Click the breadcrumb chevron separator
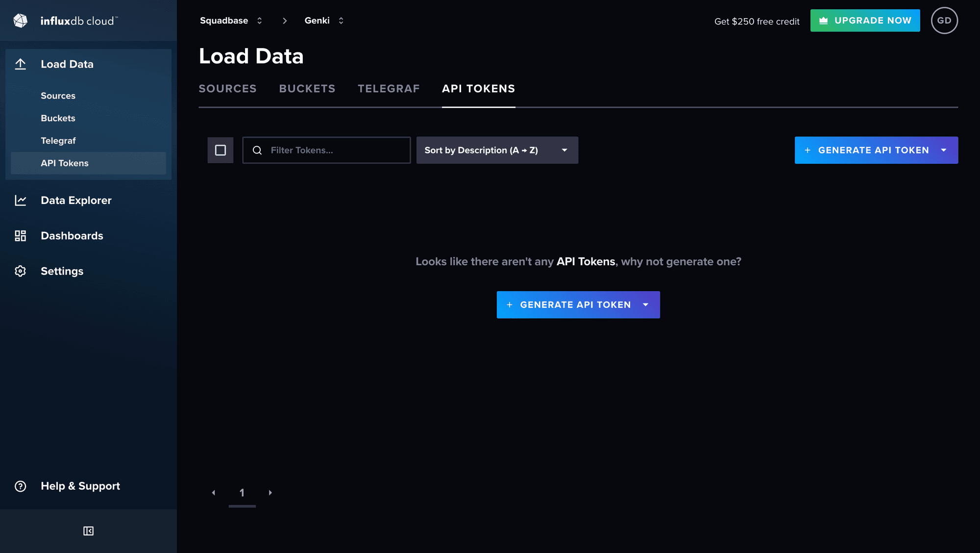 [x=285, y=21]
